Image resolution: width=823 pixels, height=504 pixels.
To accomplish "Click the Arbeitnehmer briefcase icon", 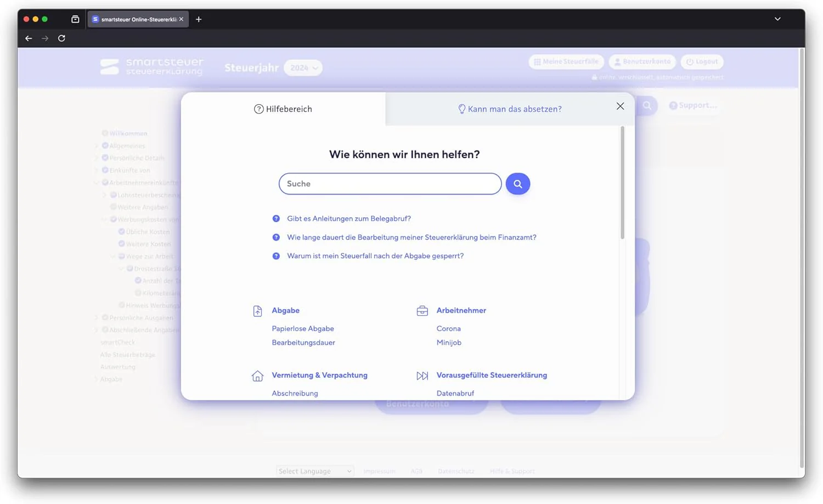I will pyautogui.click(x=422, y=311).
